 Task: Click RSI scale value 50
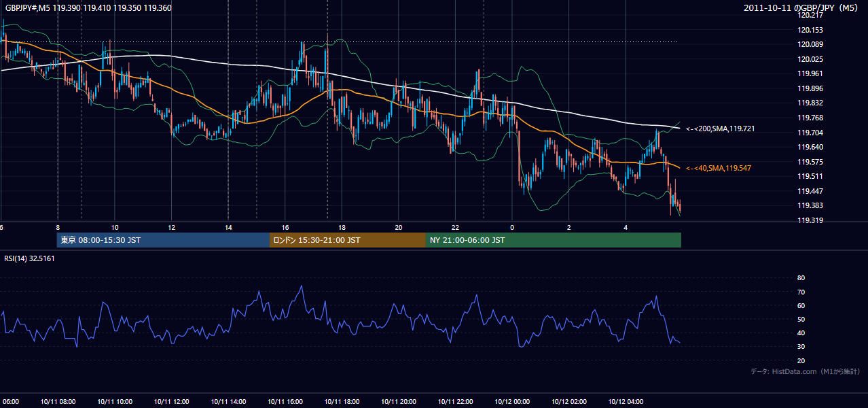pyautogui.click(x=801, y=319)
